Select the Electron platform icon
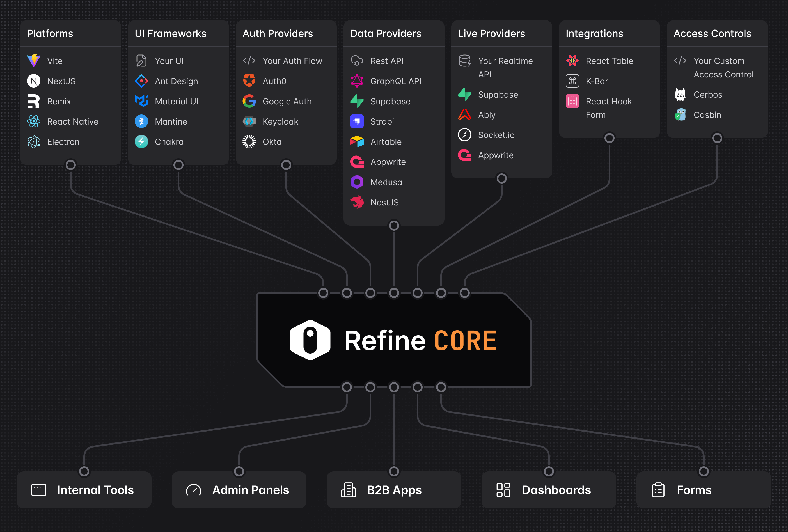Image resolution: width=788 pixels, height=532 pixels. tap(34, 142)
